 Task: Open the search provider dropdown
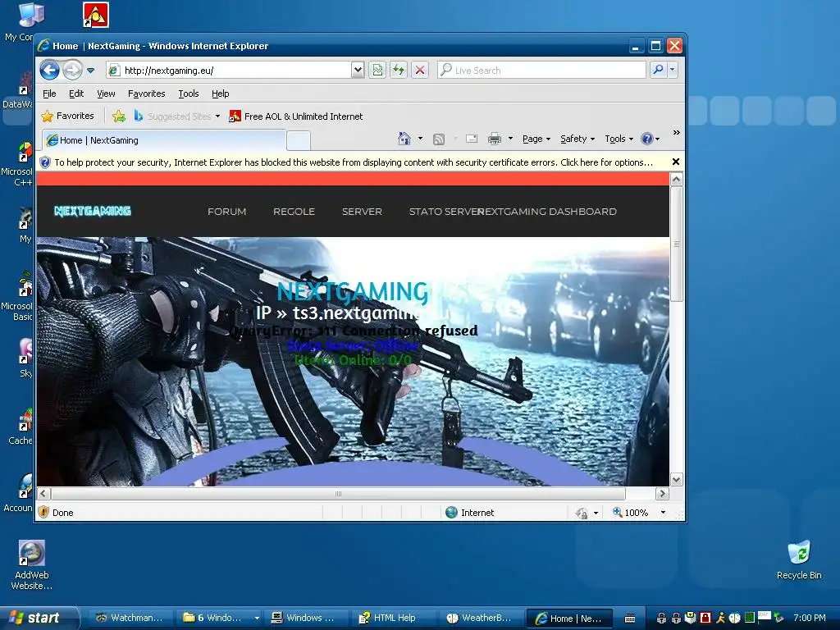pos(673,70)
